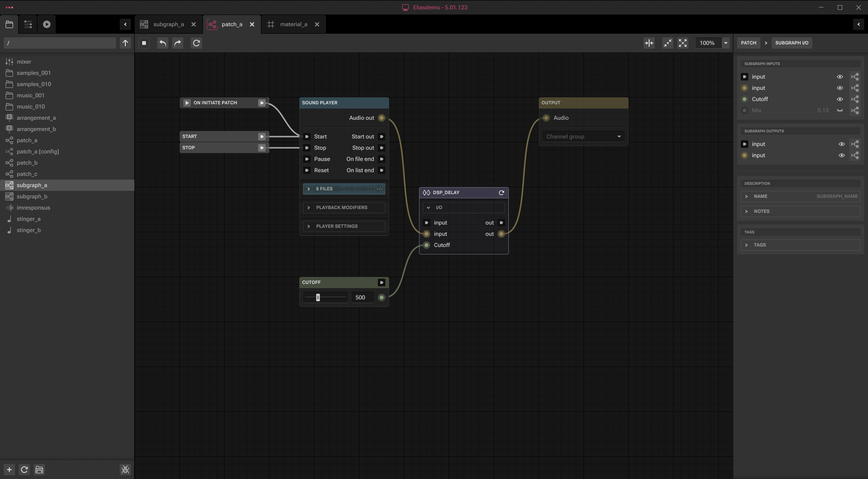Toggle visibility of second subgraph output
Viewport: 868px width, 479px height.
(x=842, y=155)
